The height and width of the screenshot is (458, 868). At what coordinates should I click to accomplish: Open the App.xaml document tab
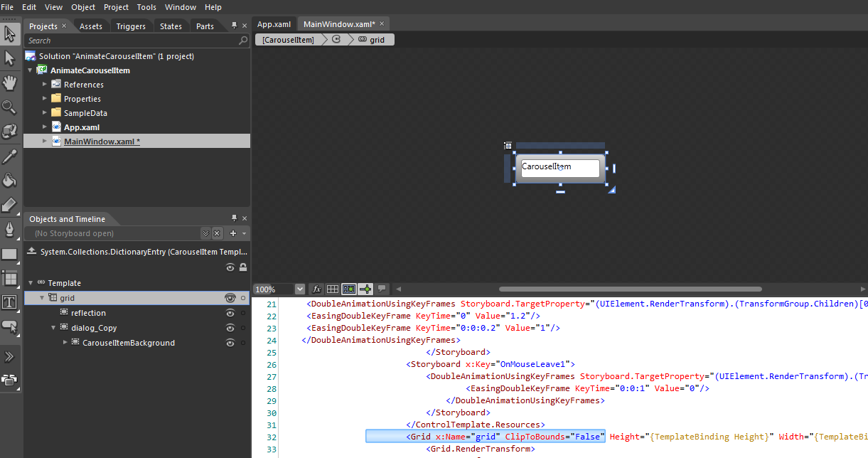pos(274,24)
